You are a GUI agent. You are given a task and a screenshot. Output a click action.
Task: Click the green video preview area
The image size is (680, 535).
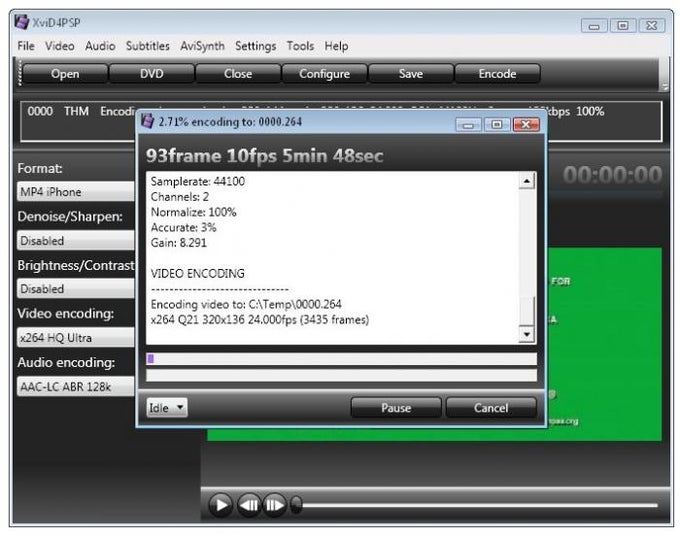pos(605,343)
